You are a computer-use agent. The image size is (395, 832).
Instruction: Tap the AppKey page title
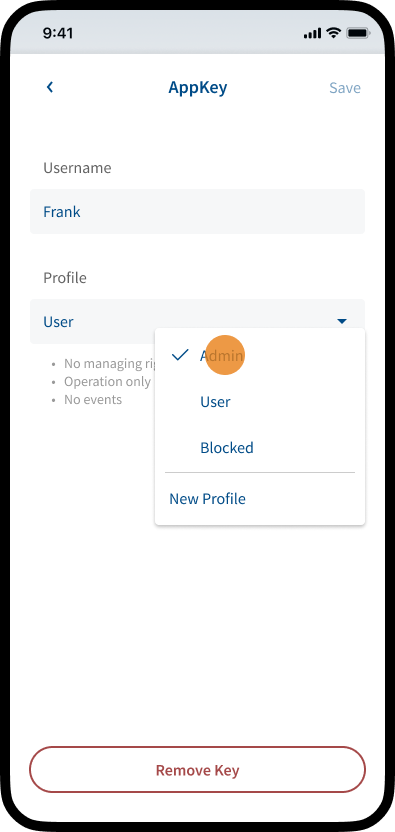tap(198, 88)
